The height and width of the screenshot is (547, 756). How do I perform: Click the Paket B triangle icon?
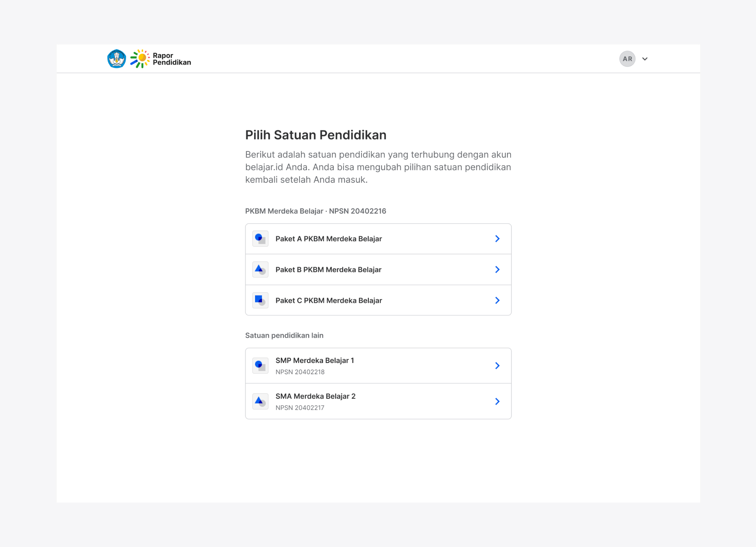pyautogui.click(x=260, y=270)
